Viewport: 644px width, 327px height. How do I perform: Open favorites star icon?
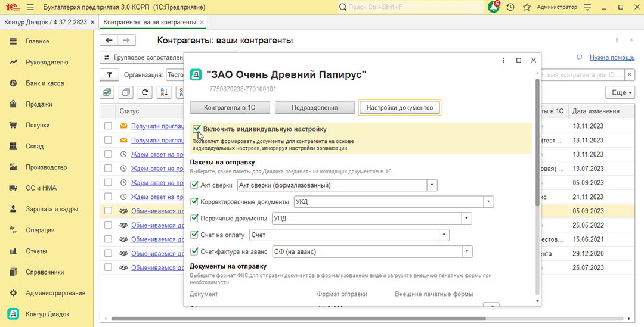[527, 7]
